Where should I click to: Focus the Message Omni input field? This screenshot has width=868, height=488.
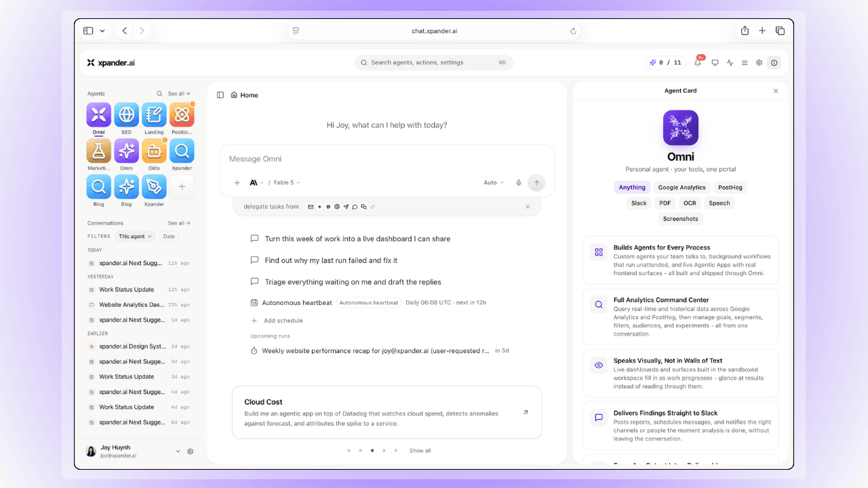(387, 159)
